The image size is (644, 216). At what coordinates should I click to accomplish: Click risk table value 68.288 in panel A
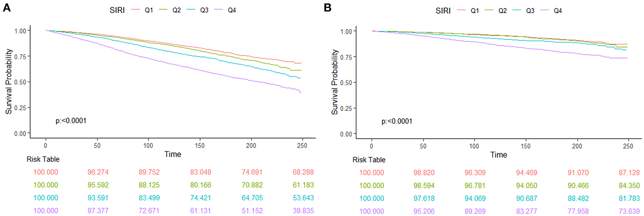click(303, 172)
